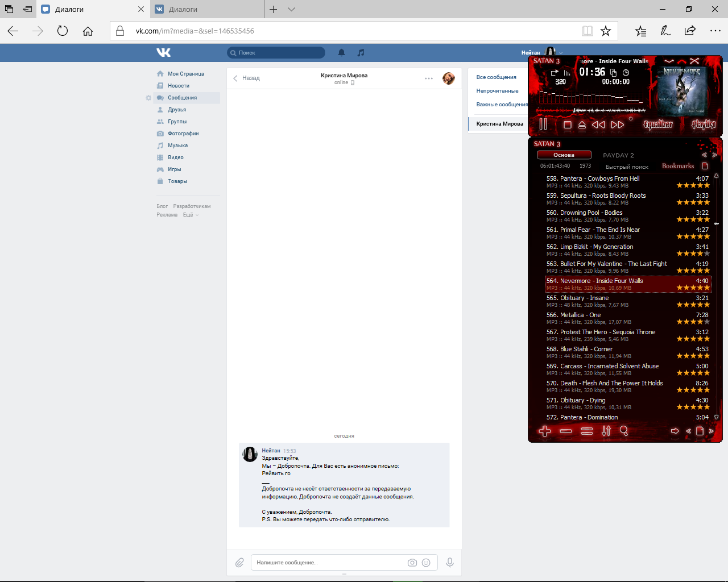Select track 570 Death - Flesh And The Power

628,386
